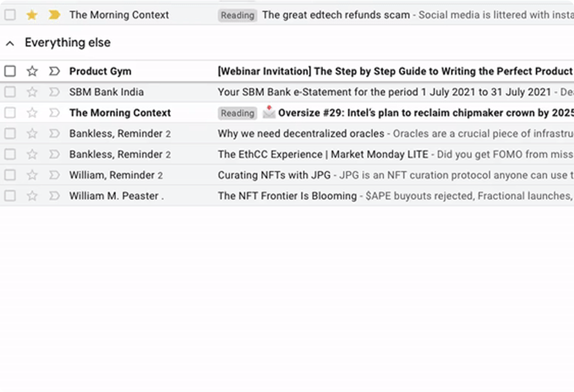The width and height of the screenshot is (574, 392).
Task: Remove importance marker on edtech refunds email
Action: click(x=54, y=15)
